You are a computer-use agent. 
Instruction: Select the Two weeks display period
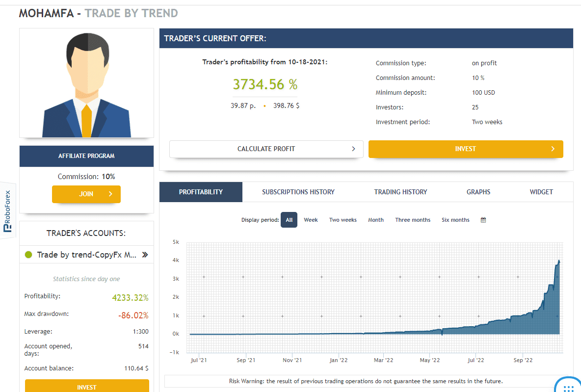(343, 220)
